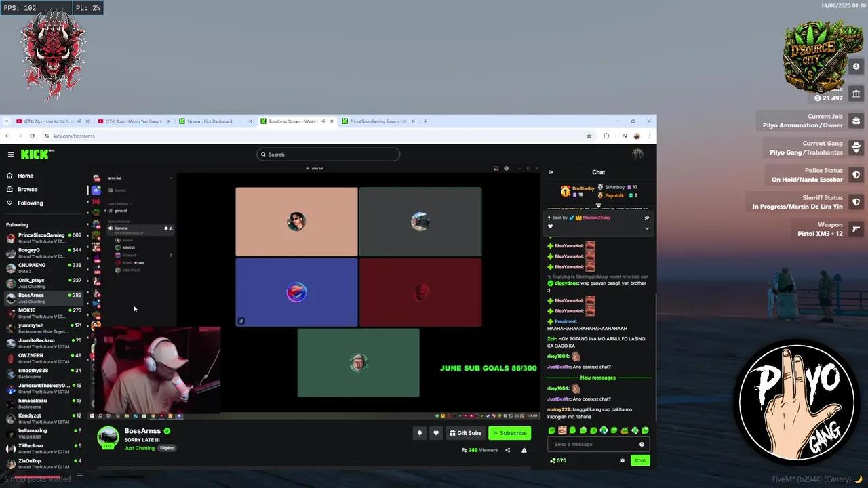Collapse the chat panel

[551, 172]
